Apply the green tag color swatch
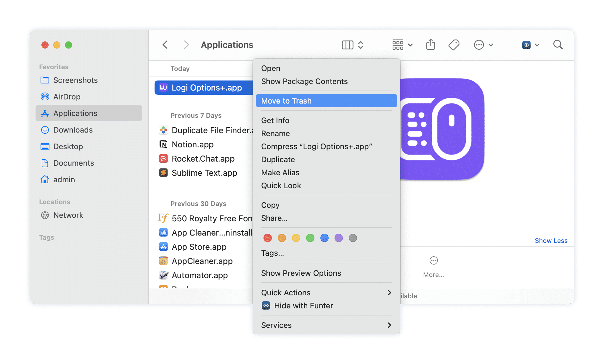Image resolution: width=604 pixels, height=364 pixels. [310, 238]
